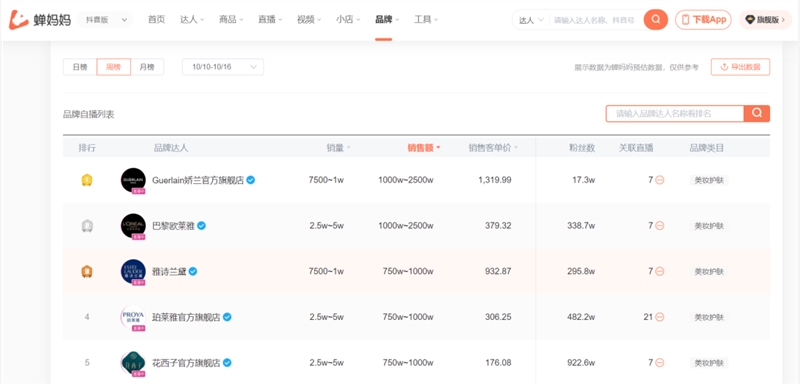Click verified badge next to 雅诗兰黛
The image size is (800, 384).
click(x=193, y=271)
